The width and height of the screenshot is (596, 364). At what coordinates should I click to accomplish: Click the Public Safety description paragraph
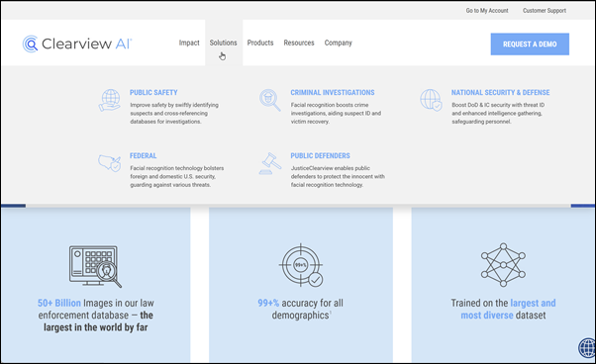click(x=174, y=113)
